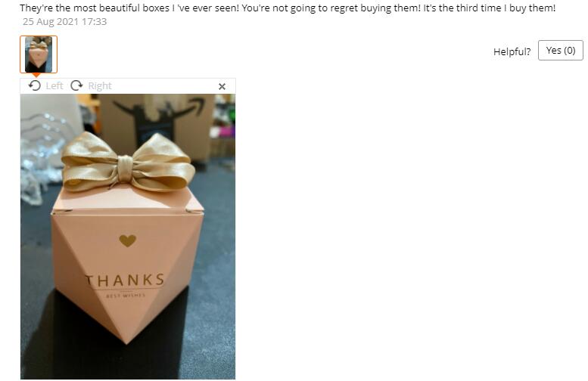This screenshot has width=588, height=381.
Task: Click the empty area of the rotate toolbar
Action: 165,86
